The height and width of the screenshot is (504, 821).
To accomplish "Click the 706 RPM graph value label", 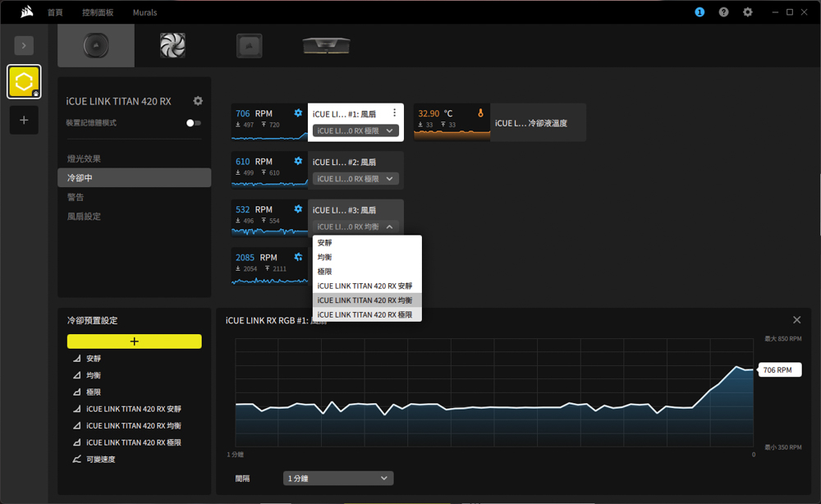I will [x=780, y=370].
